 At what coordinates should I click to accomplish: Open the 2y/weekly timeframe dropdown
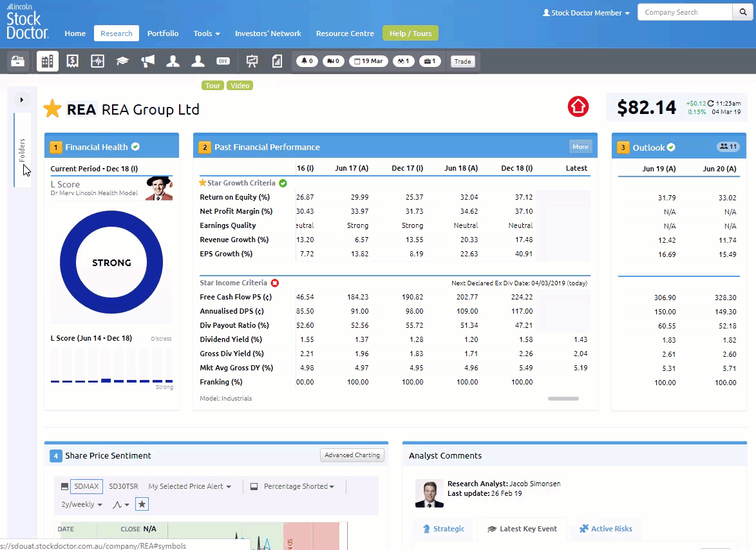click(x=82, y=504)
